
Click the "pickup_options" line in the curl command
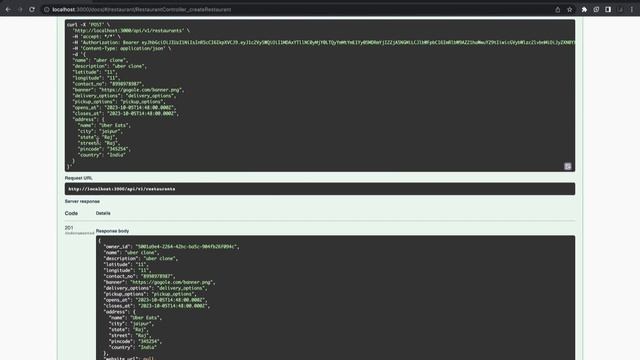click(119, 102)
